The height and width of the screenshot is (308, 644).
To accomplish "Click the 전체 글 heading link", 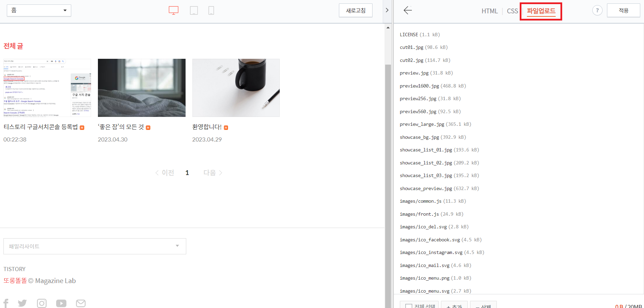I will [x=13, y=46].
